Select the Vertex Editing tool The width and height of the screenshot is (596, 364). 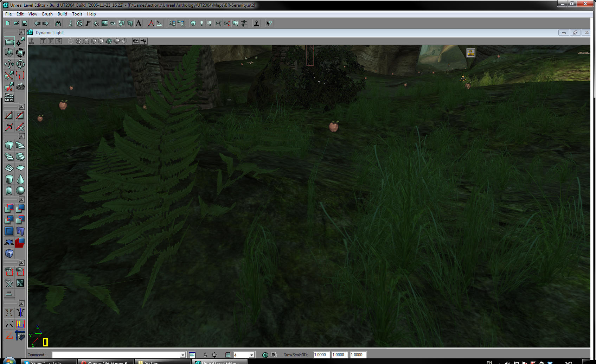[20, 42]
